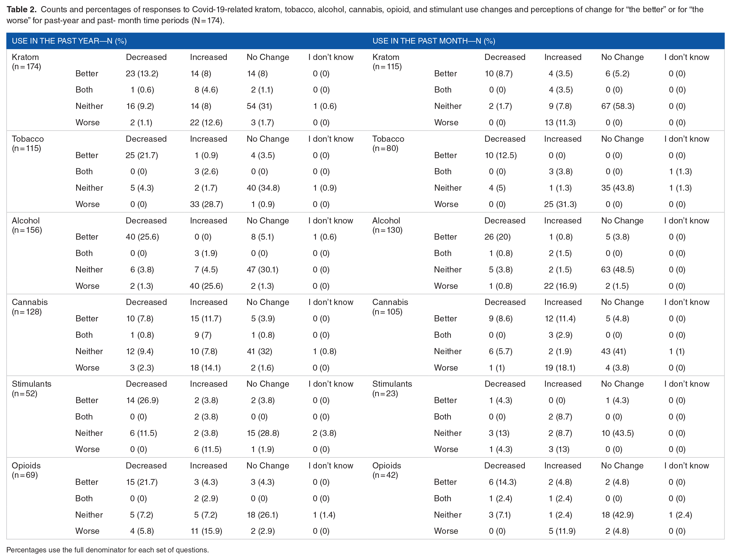Click Stimulants (n=52) section label
This screenshot has width=731, height=560.
[x=32, y=388]
